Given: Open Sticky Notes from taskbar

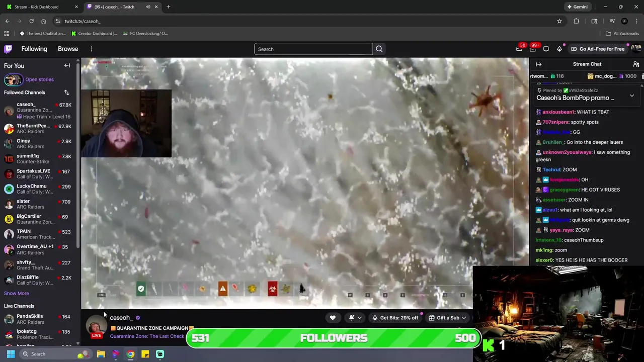Looking at the screenshot, I should click(x=145, y=354).
